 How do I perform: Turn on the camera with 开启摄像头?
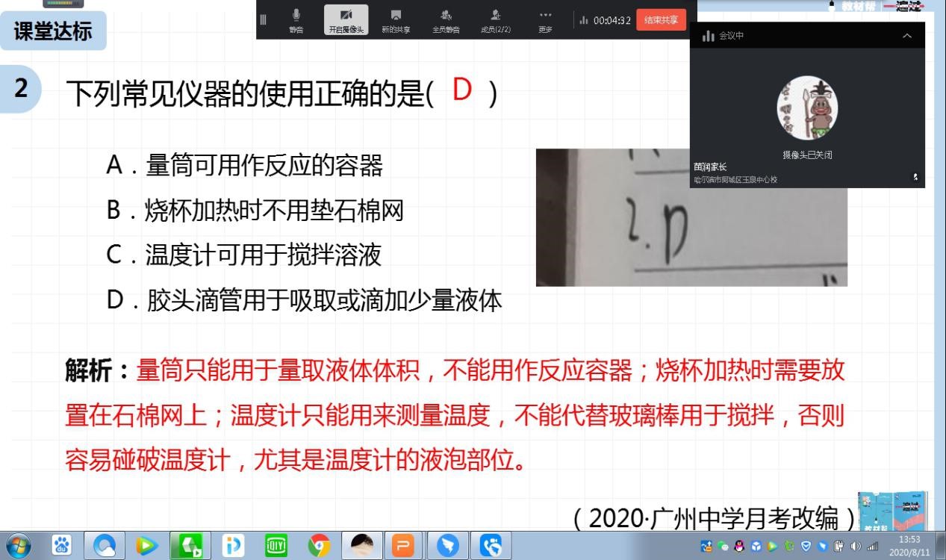(x=346, y=20)
